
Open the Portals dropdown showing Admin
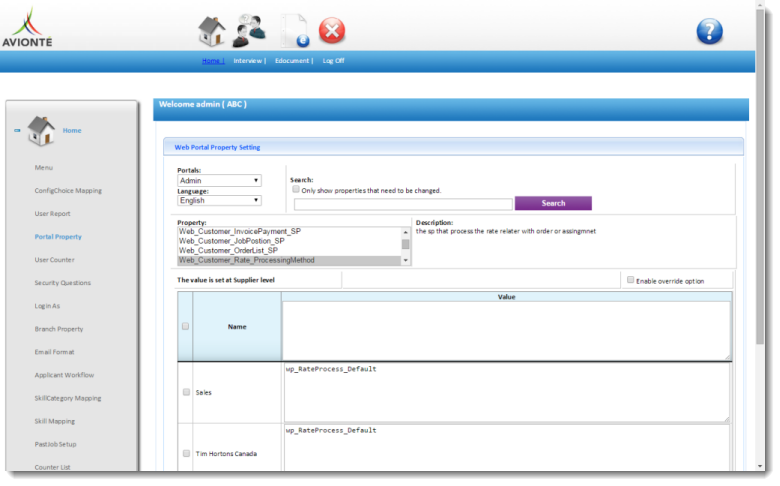pyautogui.click(x=219, y=181)
